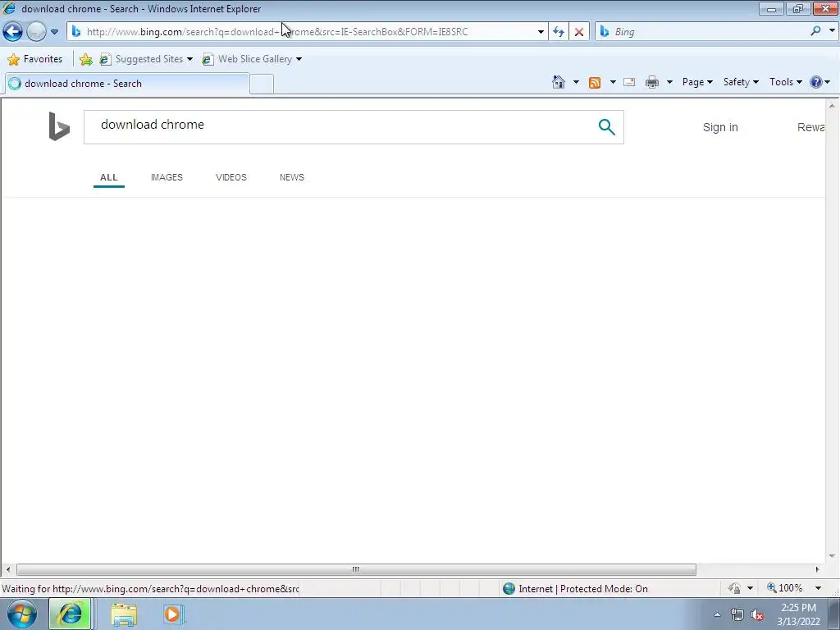Open the Web Slice Gallery link

point(252,59)
